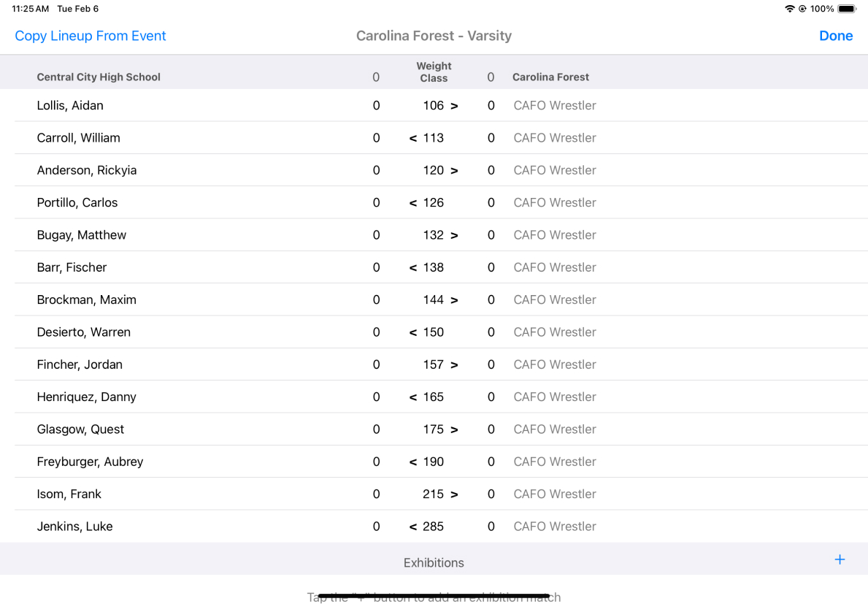Screen dimensions: 868x604
Task: Tap the Exhibitions section header
Action: (x=434, y=563)
